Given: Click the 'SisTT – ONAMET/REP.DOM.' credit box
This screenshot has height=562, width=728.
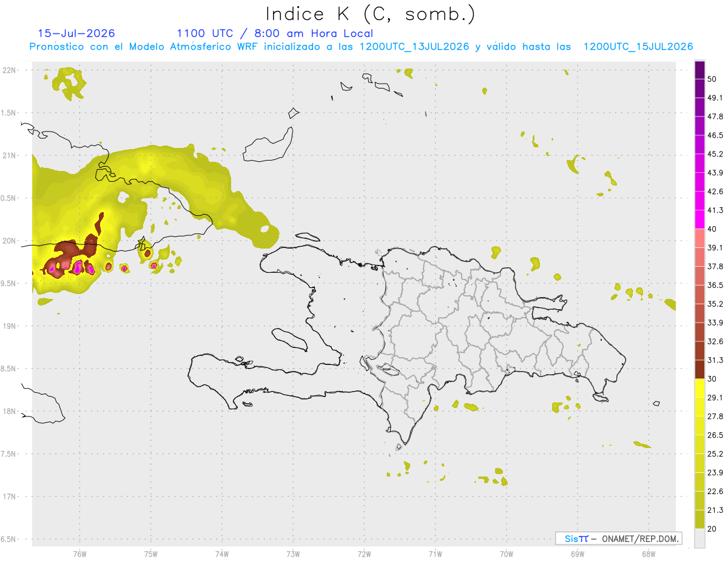Looking at the screenshot, I should pos(619,538).
